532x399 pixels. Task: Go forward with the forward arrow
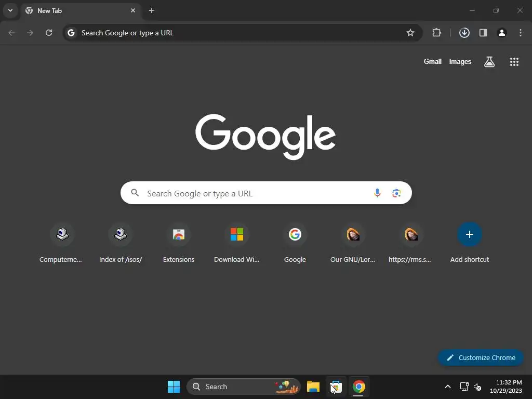point(30,33)
